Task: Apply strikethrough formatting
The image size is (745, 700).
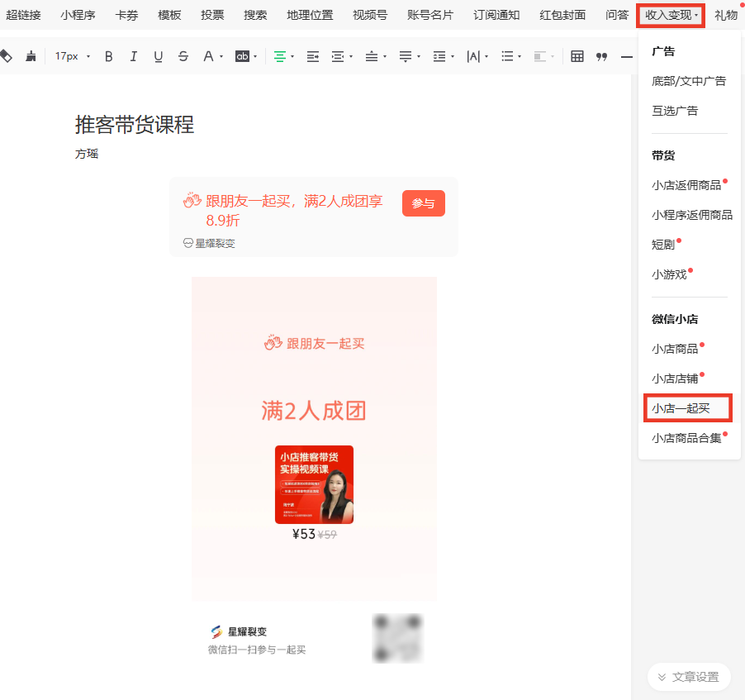Action: click(183, 56)
